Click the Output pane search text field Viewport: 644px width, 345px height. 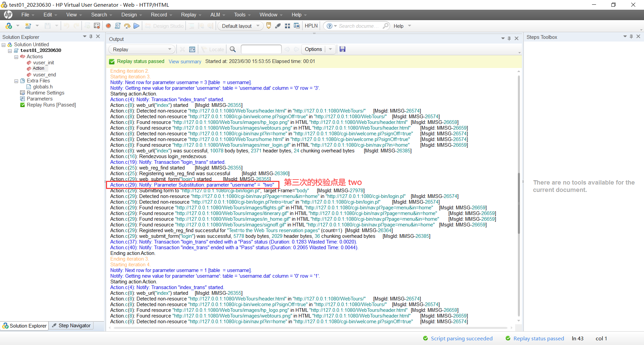261,49
